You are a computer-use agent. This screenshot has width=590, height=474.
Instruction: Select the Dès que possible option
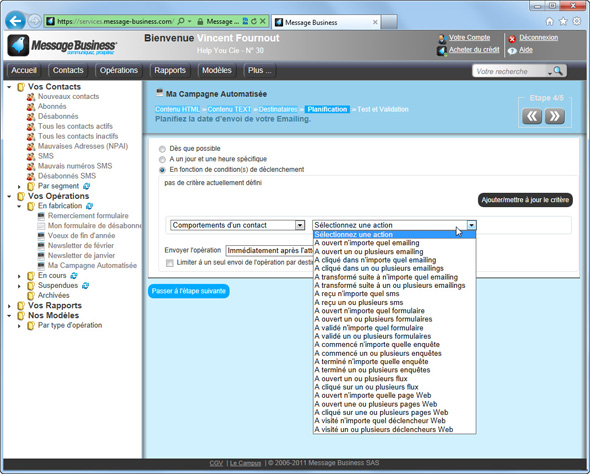162,149
